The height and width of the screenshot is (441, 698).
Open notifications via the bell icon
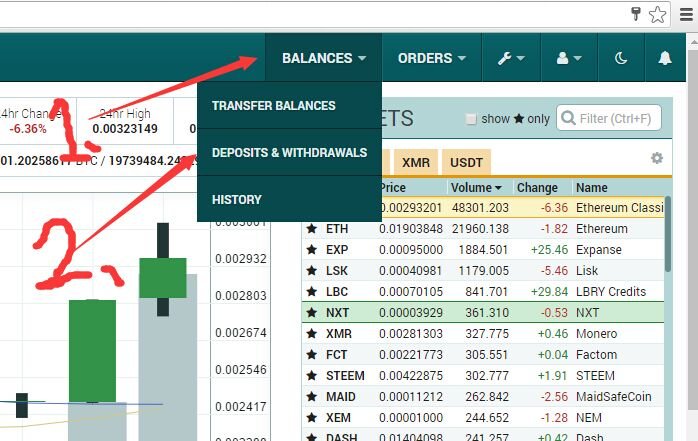[x=665, y=58]
